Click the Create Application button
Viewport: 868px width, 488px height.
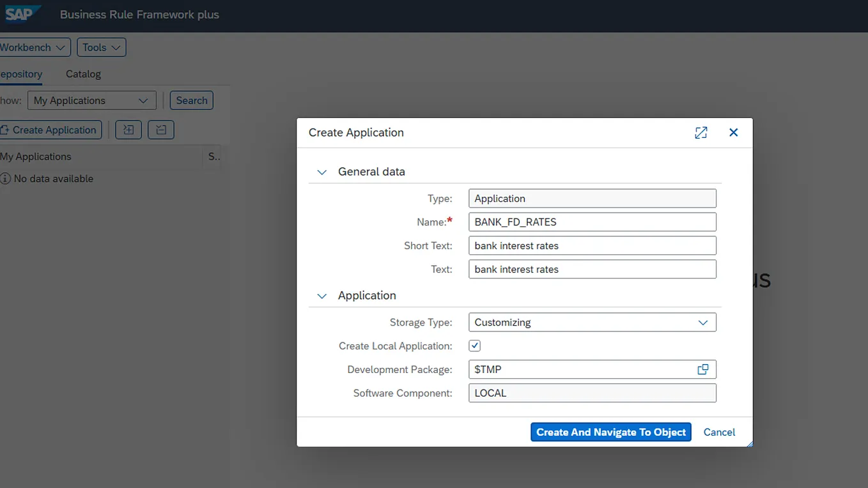(x=50, y=130)
